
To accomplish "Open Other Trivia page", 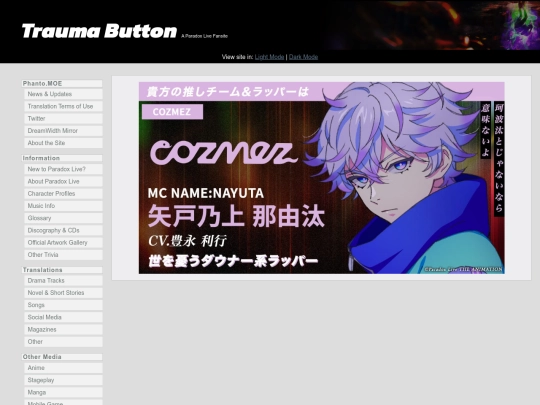I will pos(63,255).
